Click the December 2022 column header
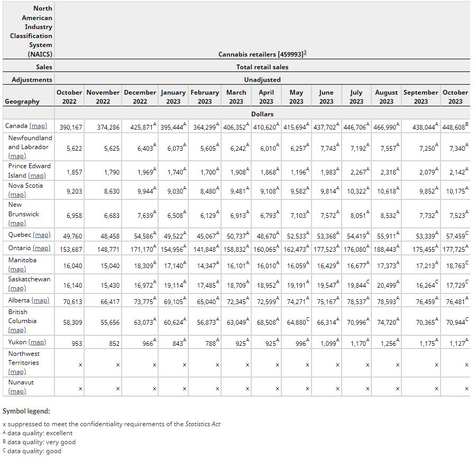Screen dimensions: 476x459 click(x=140, y=97)
